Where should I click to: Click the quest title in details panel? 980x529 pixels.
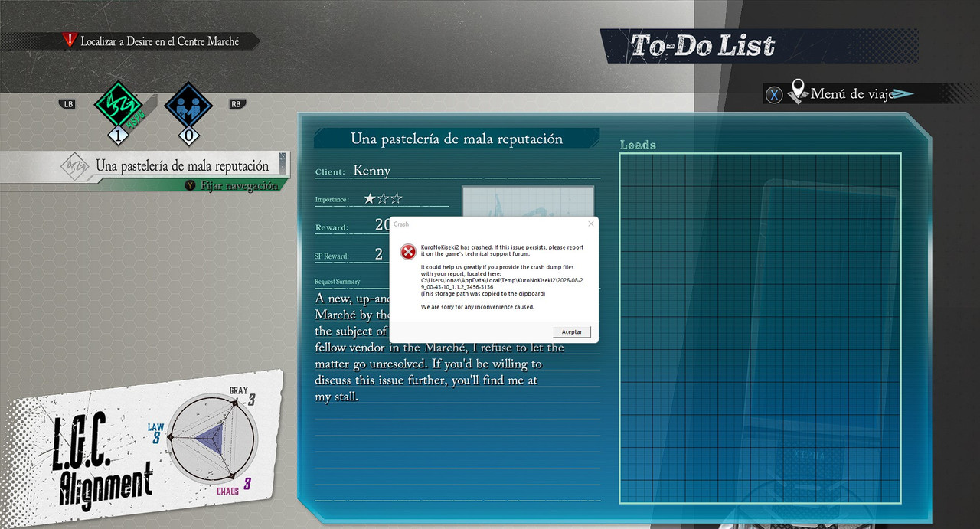tap(457, 139)
